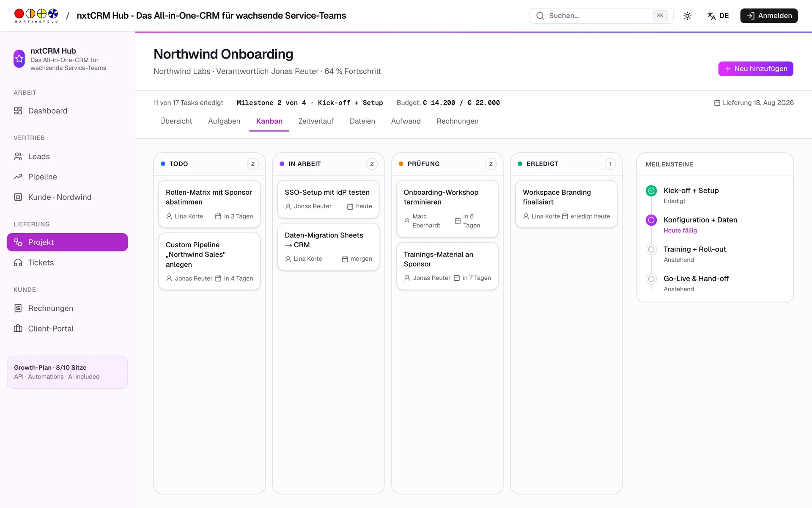Screen dimensions: 812x508
Task: Click the Martinsfeld logo in the header
Action: click(36, 16)
